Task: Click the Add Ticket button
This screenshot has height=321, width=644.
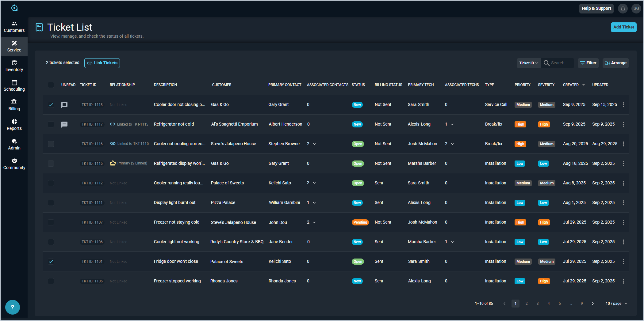Action: pos(623,27)
